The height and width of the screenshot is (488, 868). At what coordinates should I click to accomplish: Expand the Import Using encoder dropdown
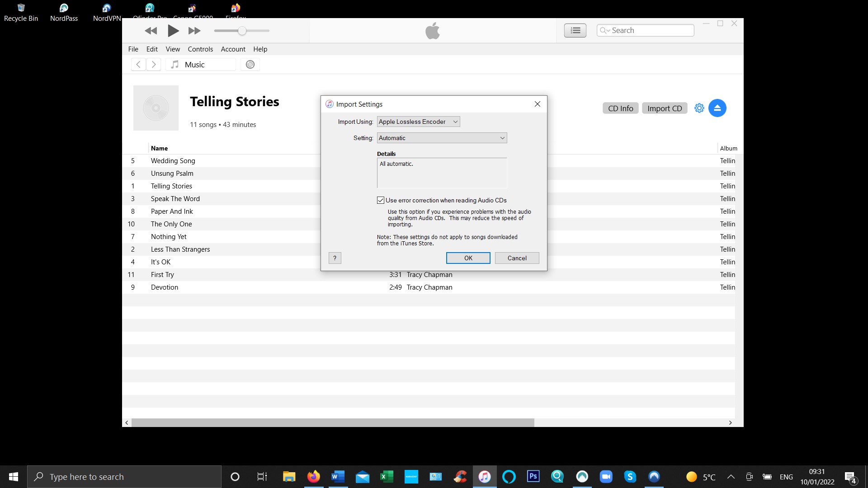[418, 122]
